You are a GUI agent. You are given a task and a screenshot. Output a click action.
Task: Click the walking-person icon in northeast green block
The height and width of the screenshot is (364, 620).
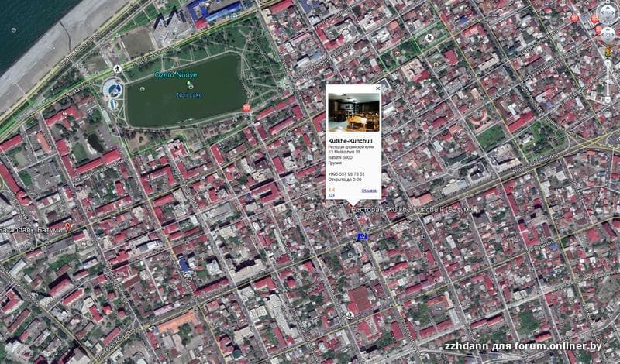coord(429,38)
